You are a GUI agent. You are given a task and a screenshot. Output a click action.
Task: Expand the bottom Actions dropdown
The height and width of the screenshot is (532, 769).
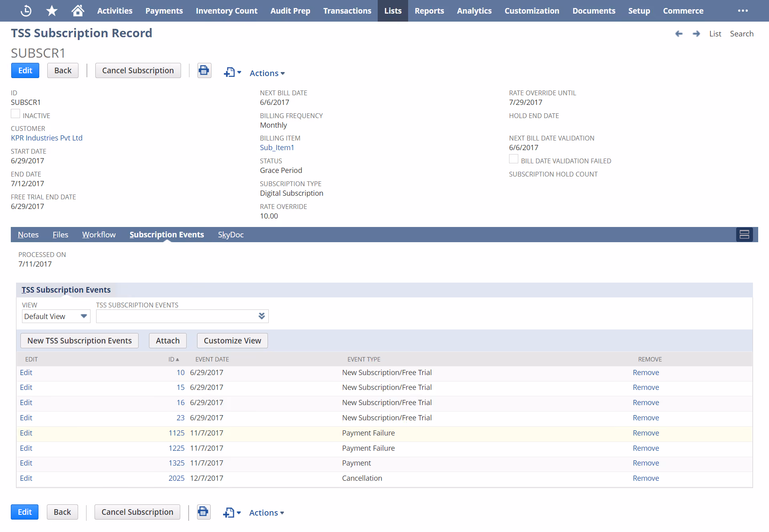[266, 513]
